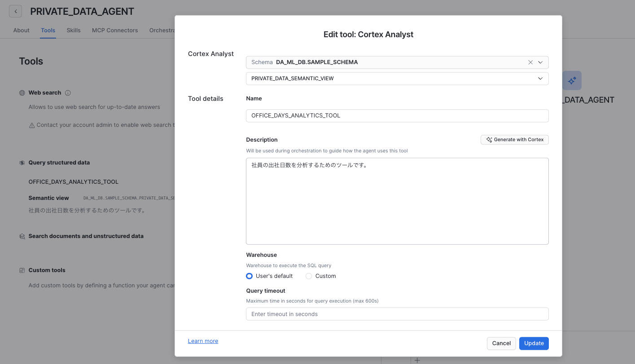635x364 pixels.
Task: Click "Warehouse to execute the SQL query" text
Action: 289,265
